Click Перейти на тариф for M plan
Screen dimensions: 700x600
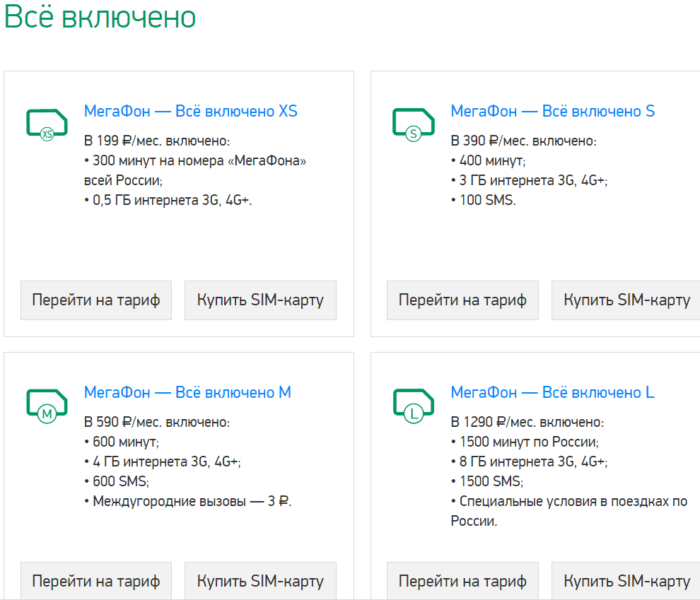96,581
